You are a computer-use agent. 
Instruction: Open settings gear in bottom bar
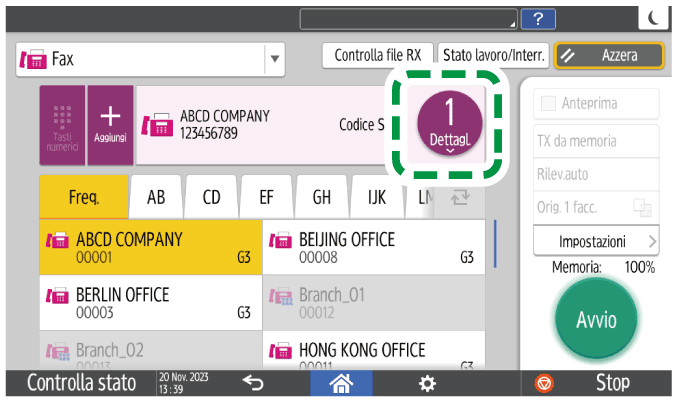pos(427,383)
